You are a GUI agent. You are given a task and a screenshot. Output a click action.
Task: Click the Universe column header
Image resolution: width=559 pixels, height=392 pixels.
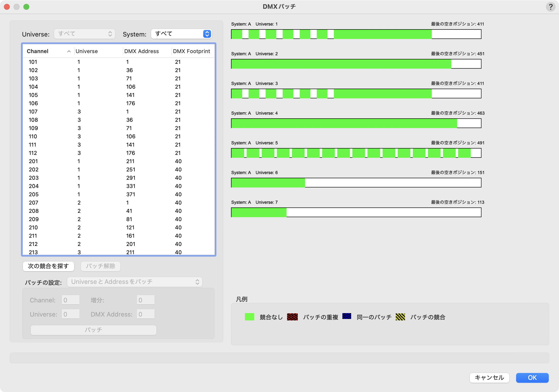pyautogui.click(x=87, y=51)
